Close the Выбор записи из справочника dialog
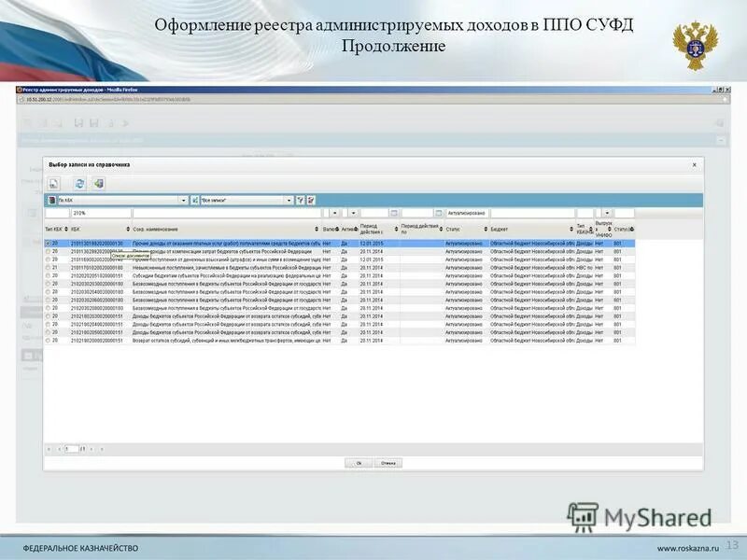Image resolution: width=747 pixels, height=560 pixels. pos(694,165)
